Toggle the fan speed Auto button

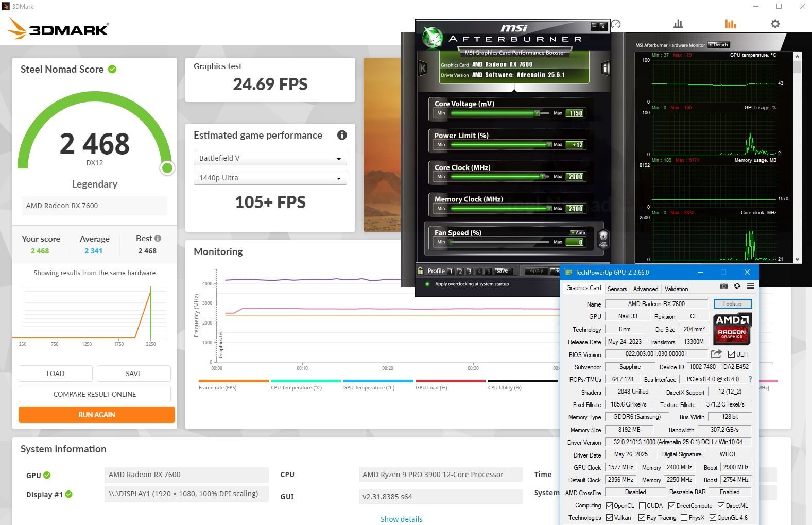[578, 232]
